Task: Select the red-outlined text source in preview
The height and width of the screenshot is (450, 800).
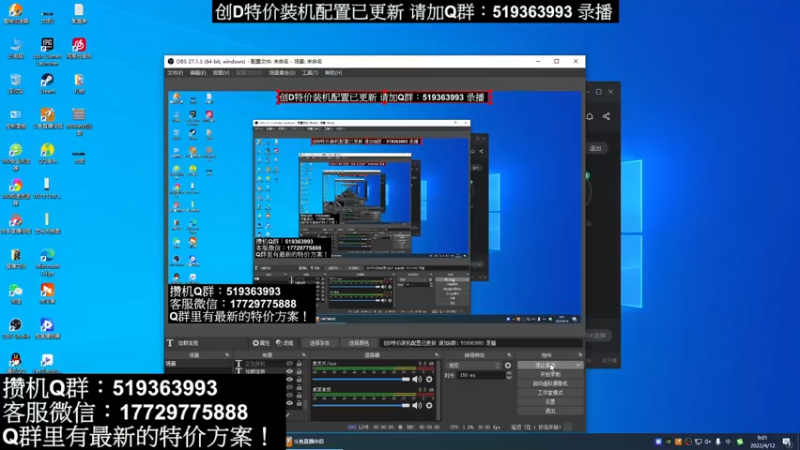Action: 384,97
